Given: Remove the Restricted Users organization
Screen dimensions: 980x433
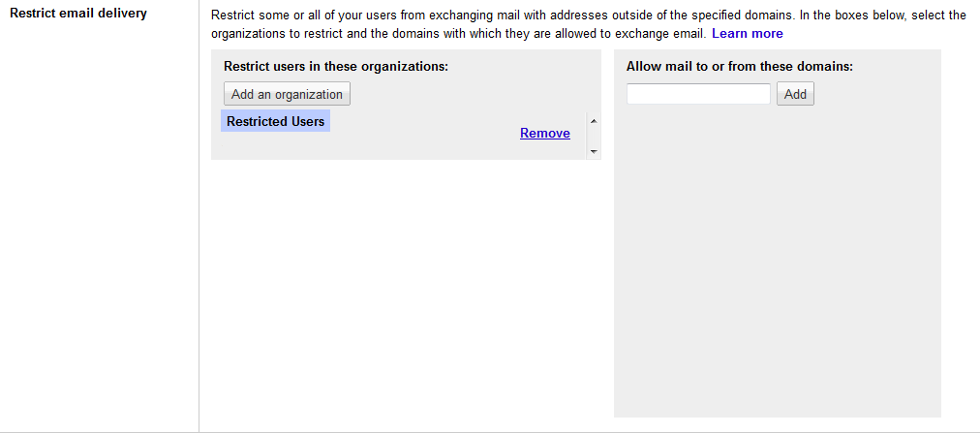Looking at the screenshot, I should pyautogui.click(x=544, y=134).
